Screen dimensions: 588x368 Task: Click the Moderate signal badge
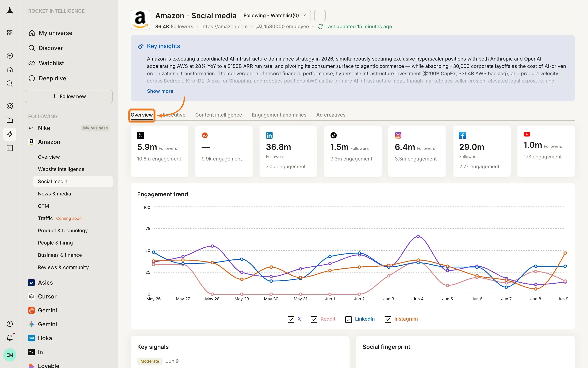(150, 361)
